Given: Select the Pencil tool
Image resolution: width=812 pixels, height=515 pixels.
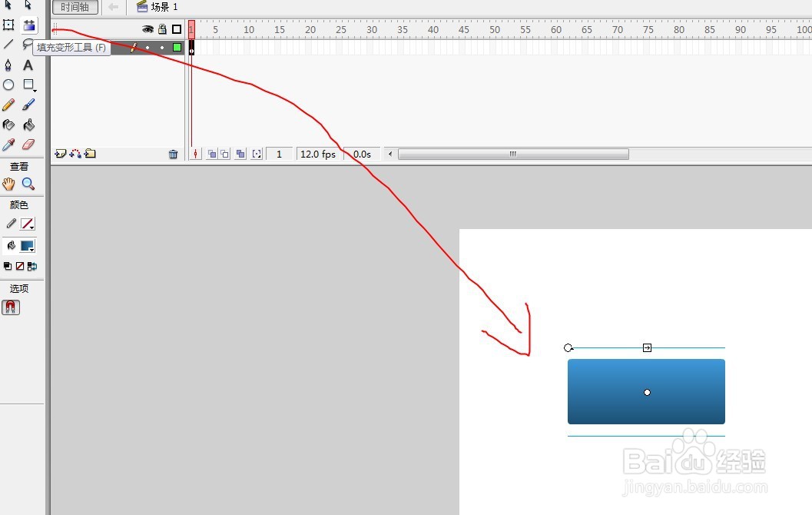Looking at the screenshot, I should [x=8, y=105].
